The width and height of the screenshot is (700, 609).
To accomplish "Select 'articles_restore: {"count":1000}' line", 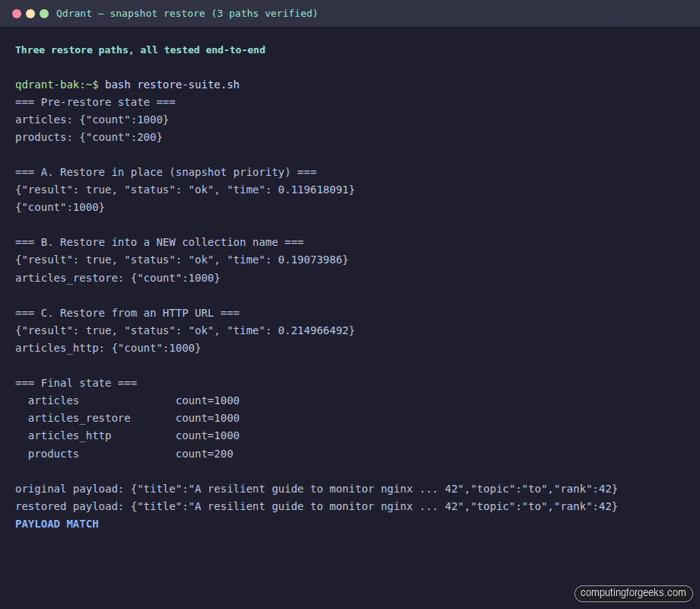I will pos(118,278).
